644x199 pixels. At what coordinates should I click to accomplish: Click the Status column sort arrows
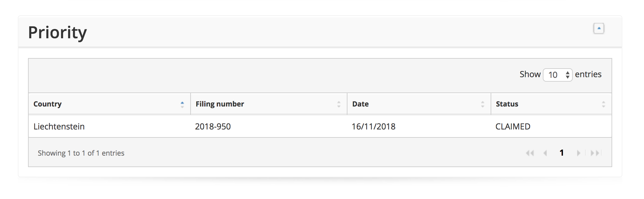click(603, 104)
